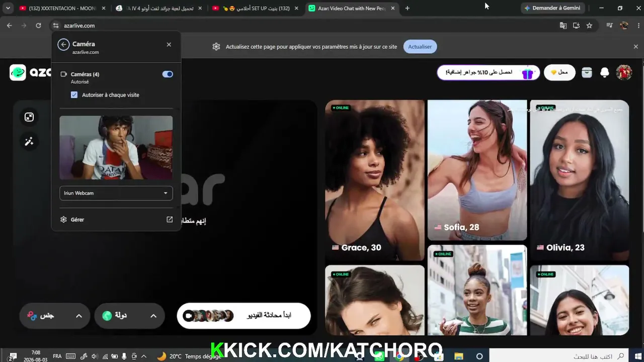Click the webcam preview in the Caméra popup
Image resolution: width=644 pixels, height=362 pixels.
116,148
